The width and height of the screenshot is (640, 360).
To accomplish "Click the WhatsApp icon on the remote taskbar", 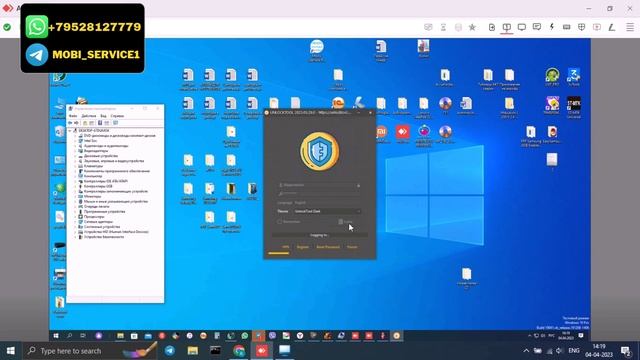I will (244, 336).
